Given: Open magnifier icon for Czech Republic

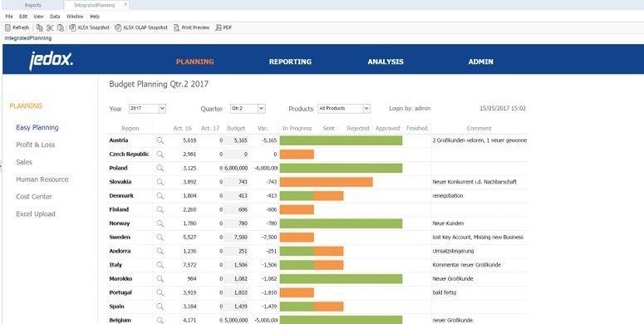Looking at the screenshot, I should pyautogui.click(x=160, y=155).
